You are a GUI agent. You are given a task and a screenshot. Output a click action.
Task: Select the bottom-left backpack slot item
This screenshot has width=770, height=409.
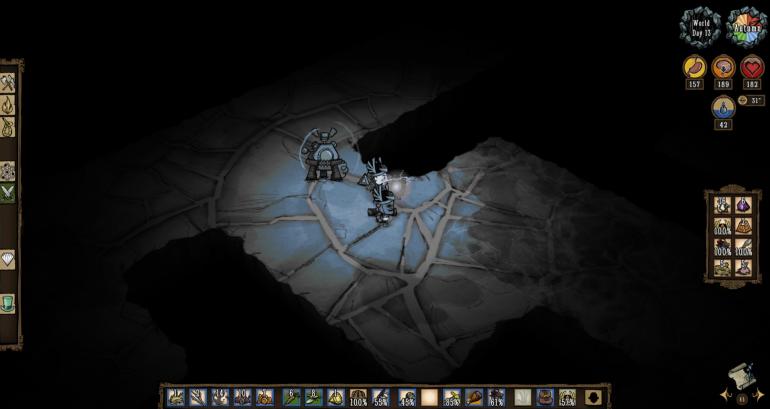pos(722,268)
